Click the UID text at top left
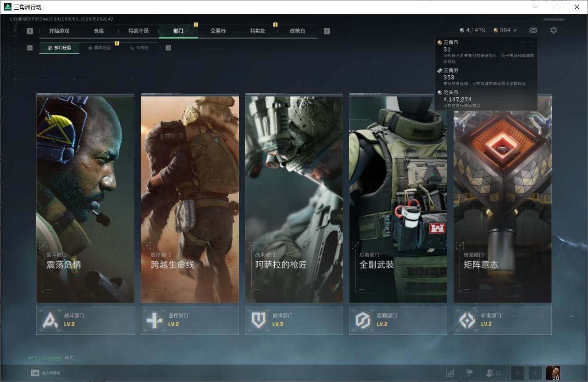The image size is (588, 382). point(61,19)
